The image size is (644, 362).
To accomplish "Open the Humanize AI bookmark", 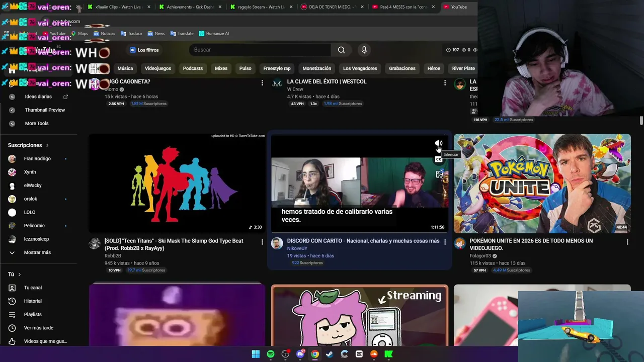I will point(214,34).
